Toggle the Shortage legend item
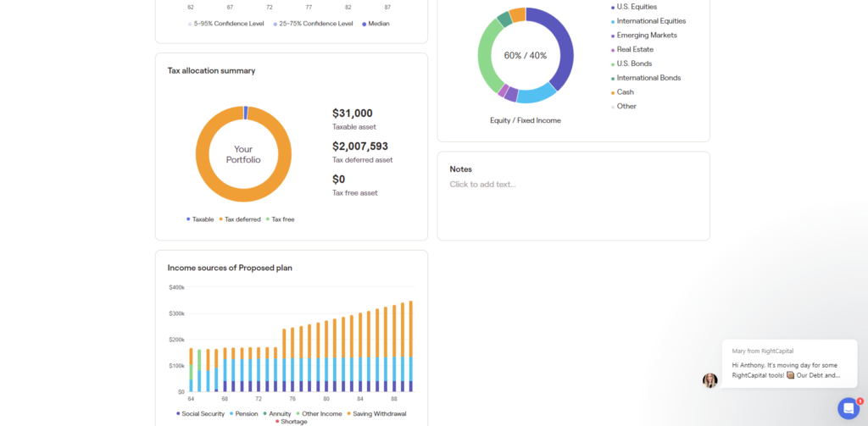This screenshot has height=426, width=868. [293, 421]
